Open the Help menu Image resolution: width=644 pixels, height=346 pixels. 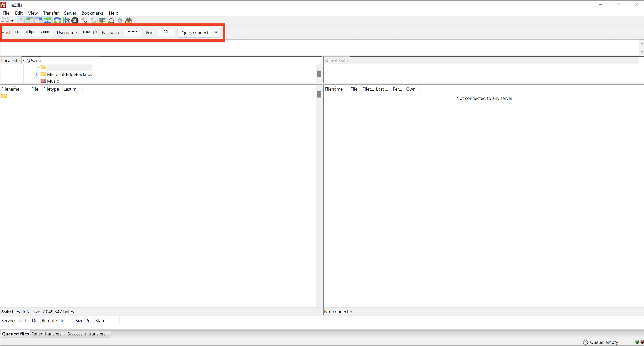point(113,13)
